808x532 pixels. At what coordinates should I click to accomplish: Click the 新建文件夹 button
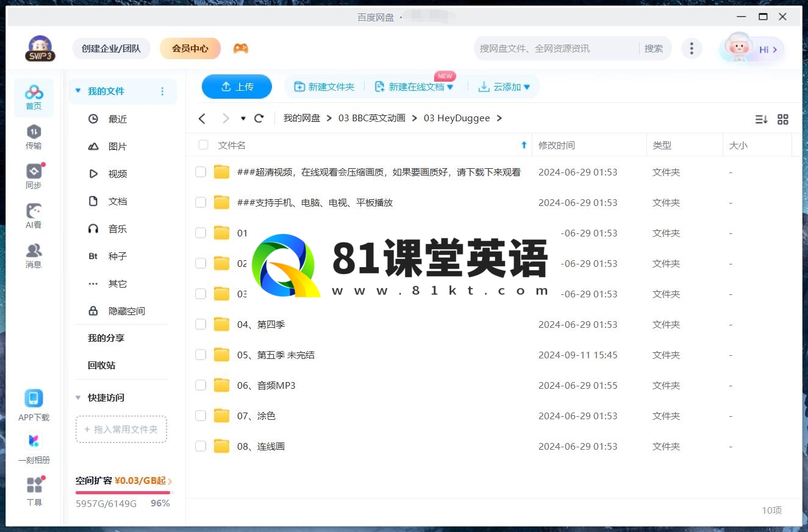[324, 87]
